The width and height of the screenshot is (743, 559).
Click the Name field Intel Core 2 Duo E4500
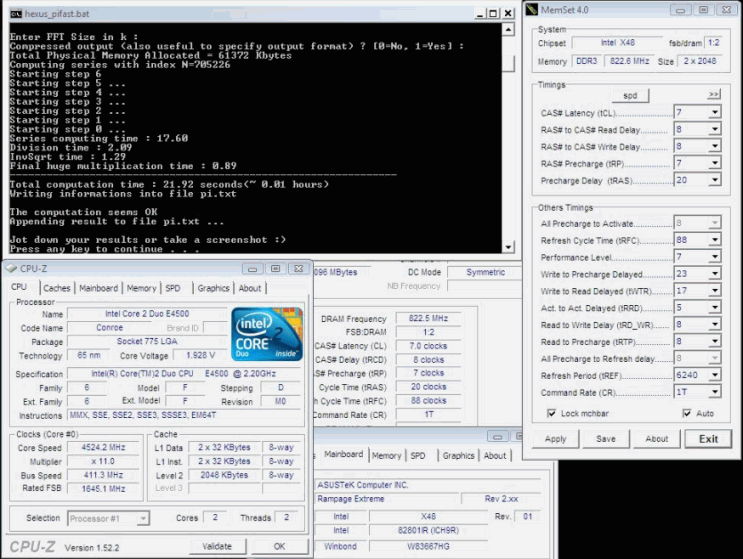point(147,314)
